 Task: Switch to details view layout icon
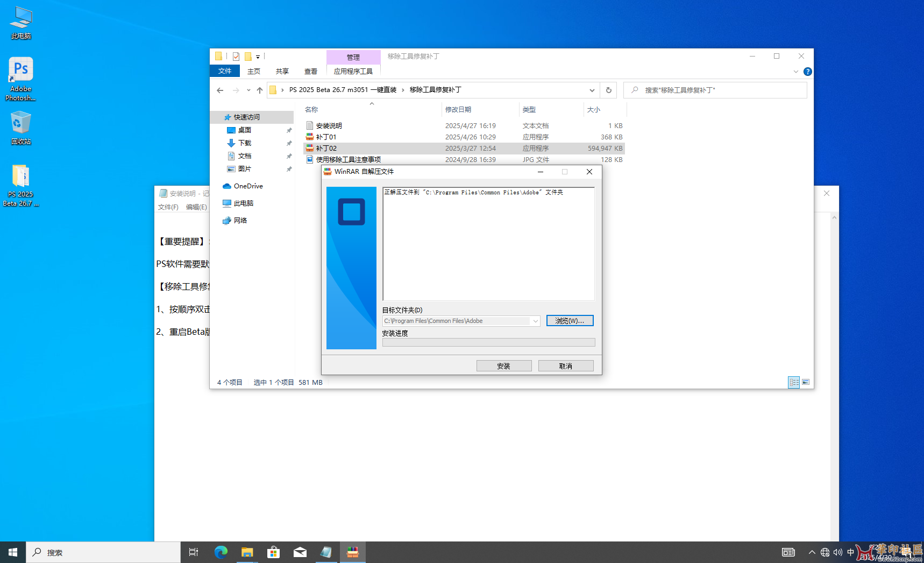pyautogui.click(x=794, y=382)
